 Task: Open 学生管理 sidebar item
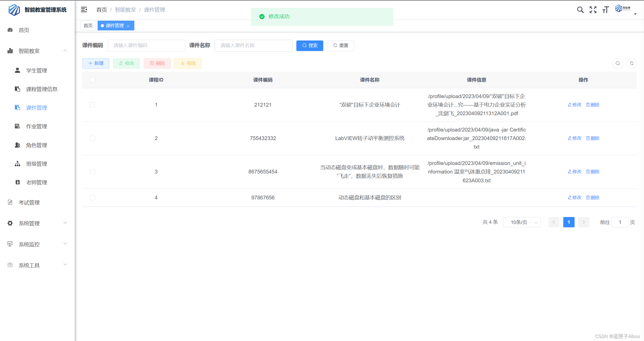point(37,70)
